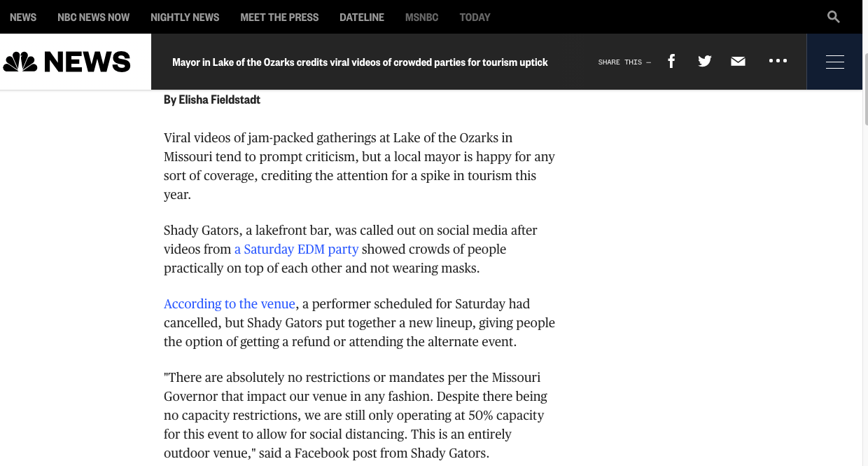Open the Dateline section
Screen dimensions: 868x466
pos(361,17)
